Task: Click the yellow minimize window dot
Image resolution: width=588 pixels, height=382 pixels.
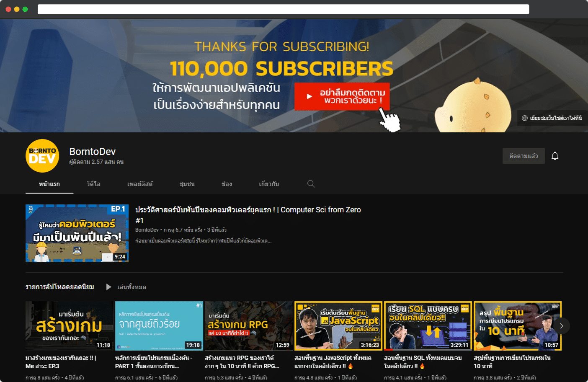Action: tap(17, 9)
